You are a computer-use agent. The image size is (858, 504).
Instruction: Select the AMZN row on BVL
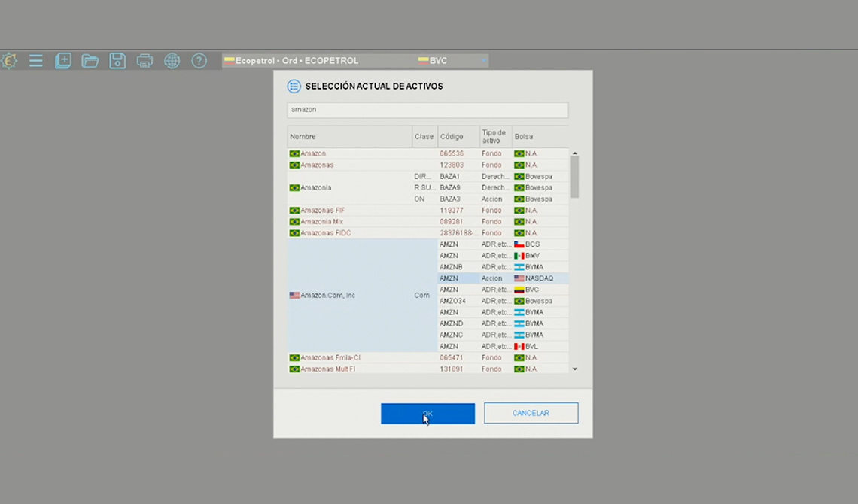click(502, 347)
